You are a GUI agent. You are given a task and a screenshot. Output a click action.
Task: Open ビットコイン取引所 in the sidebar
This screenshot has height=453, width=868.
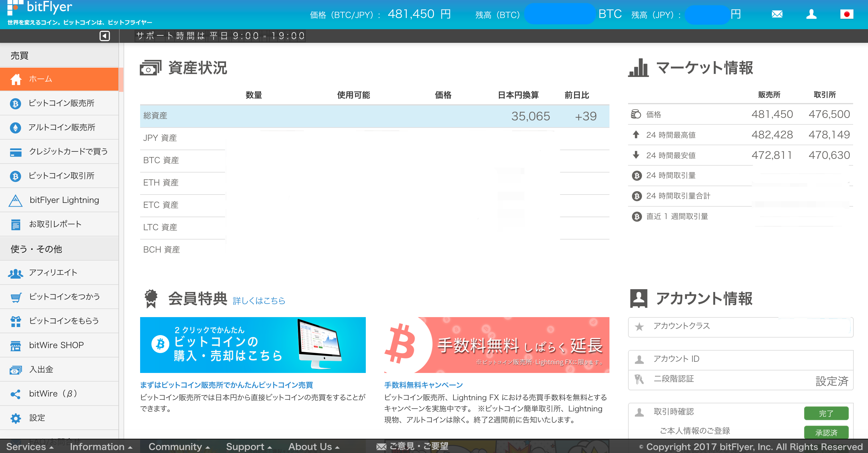point(59,176)
